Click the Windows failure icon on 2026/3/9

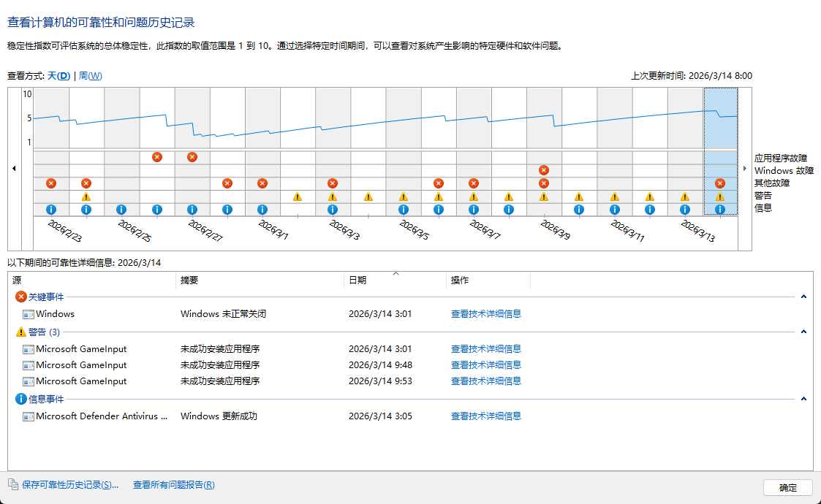pyautogui.click(x=544, y=170)
